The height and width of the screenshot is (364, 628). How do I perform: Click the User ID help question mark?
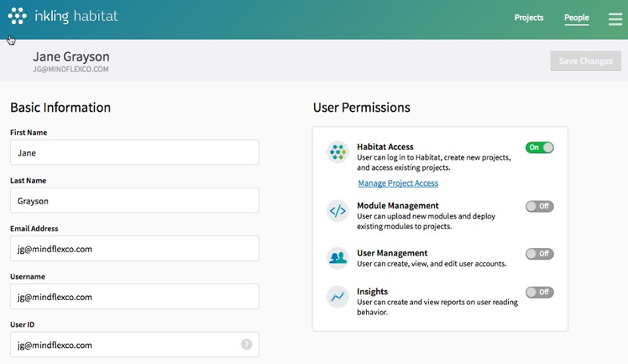pos(246,344)
